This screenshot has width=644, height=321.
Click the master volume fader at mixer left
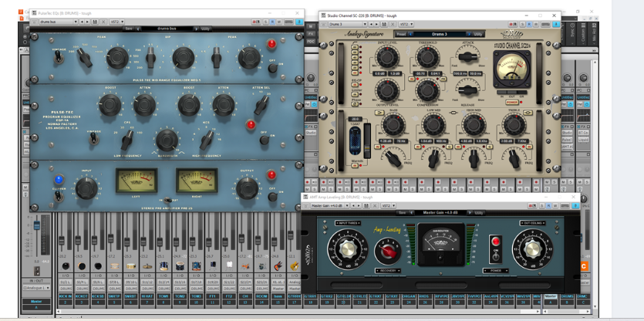tap(36, 225)
